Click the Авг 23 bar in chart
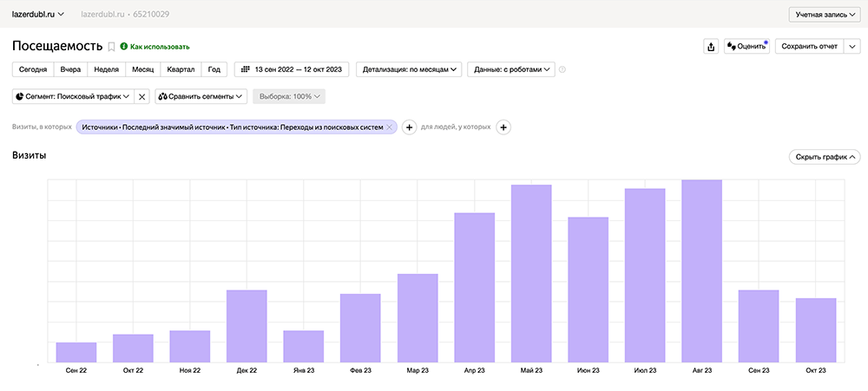The image size is (868, 391). 701,271
